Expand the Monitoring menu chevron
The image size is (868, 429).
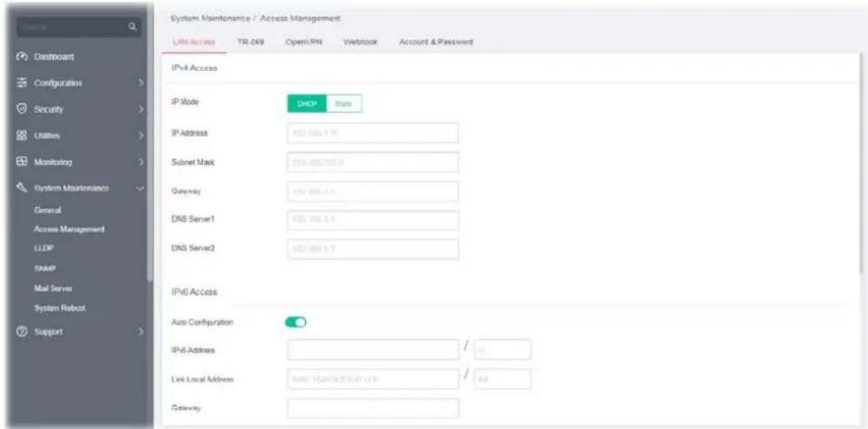140,163
